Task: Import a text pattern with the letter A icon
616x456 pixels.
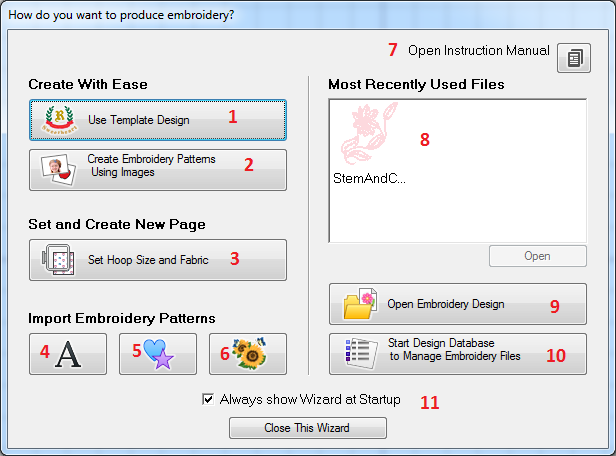Action: click(x=68, y=354)
